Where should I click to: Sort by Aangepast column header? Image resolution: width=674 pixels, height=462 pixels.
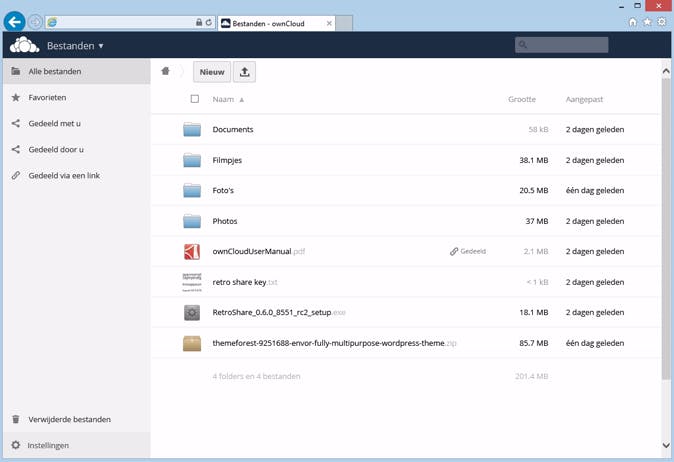click(584, 99)
